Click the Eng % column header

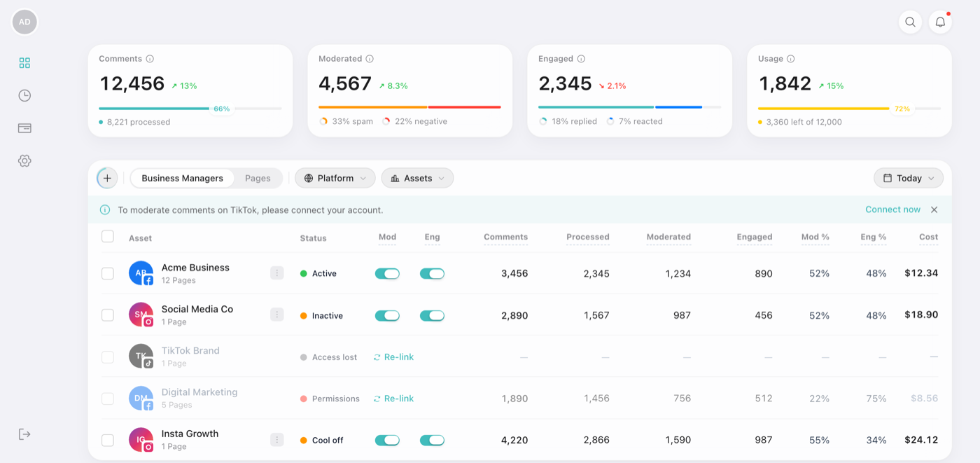click(874, 237)
